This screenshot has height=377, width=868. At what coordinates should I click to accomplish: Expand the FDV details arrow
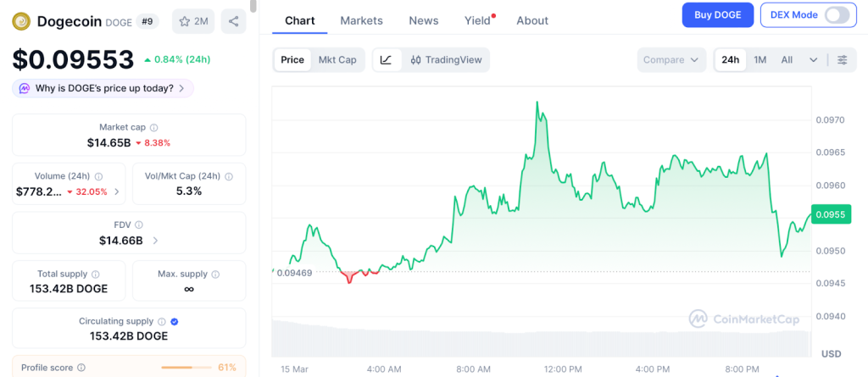pos(155,241)
